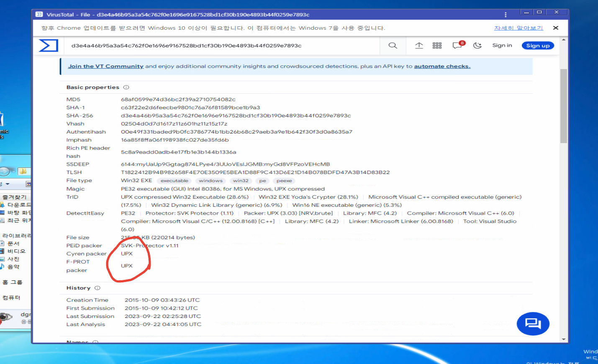Select the Vhash value text
Viewport: 598px width, 364px height.
tap(174, 124)
